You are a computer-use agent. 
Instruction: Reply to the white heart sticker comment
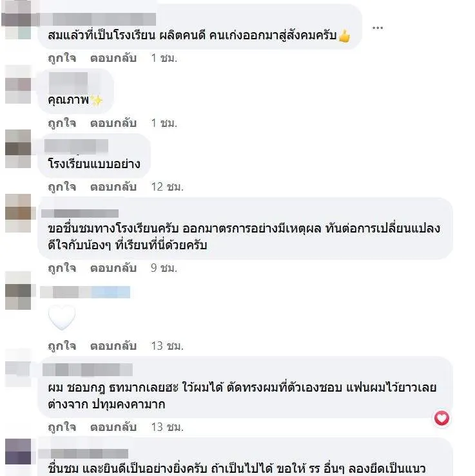[113, 346]
